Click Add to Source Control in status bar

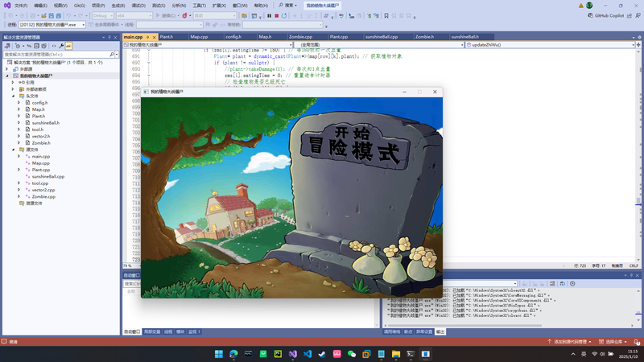click(570, 341)
